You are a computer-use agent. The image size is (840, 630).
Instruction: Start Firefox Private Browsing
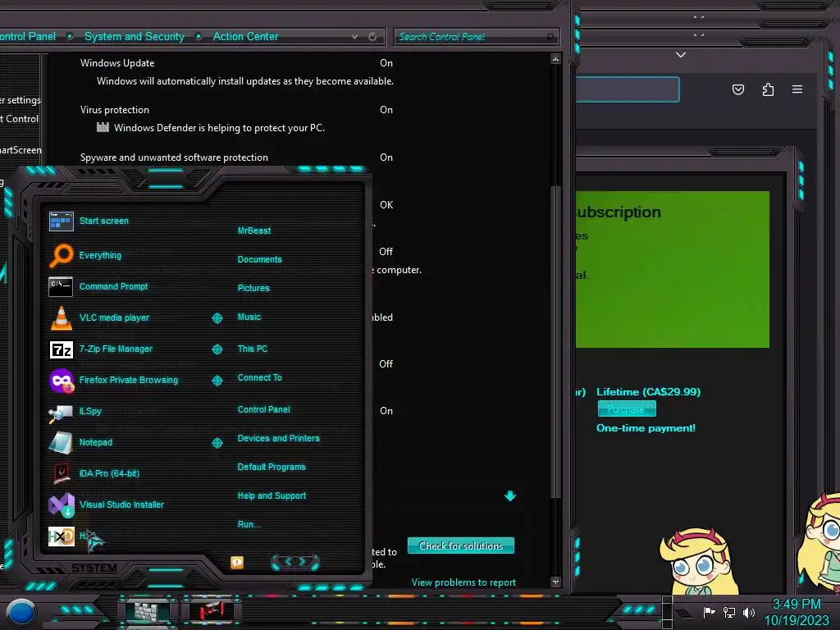pyautogui.click(x=113, y=380)
